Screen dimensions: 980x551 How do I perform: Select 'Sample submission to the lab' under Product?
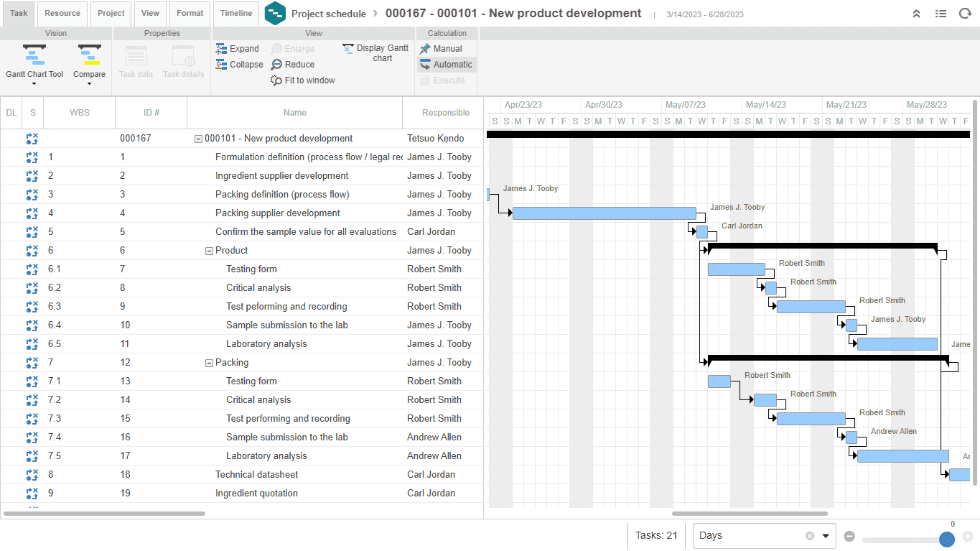[287, 325]
